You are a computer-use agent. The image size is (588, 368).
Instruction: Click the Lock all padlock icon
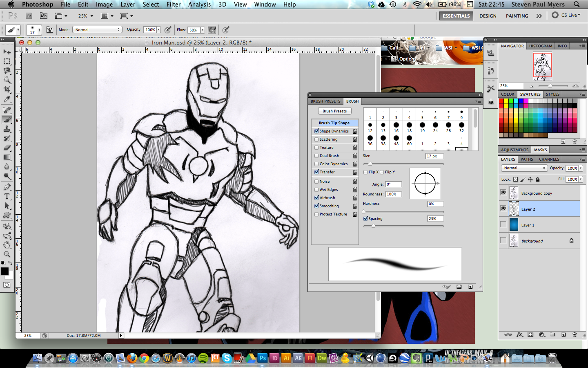point(537,180)
